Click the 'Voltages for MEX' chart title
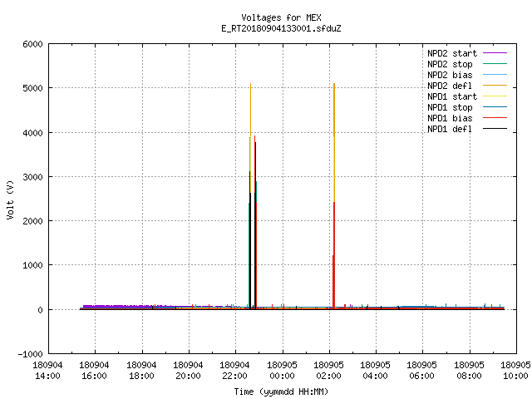 (281, 17)
